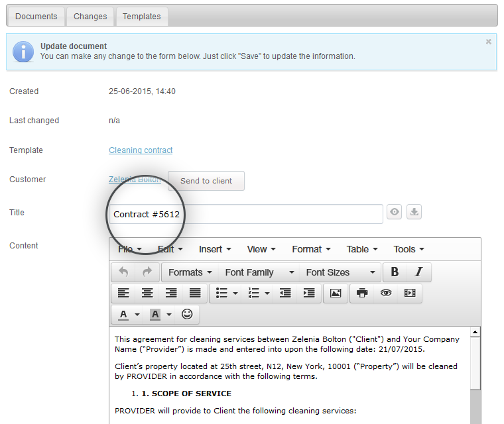Insert a numbered list
This screenshot has width=504, height=424.
[253, 293]
